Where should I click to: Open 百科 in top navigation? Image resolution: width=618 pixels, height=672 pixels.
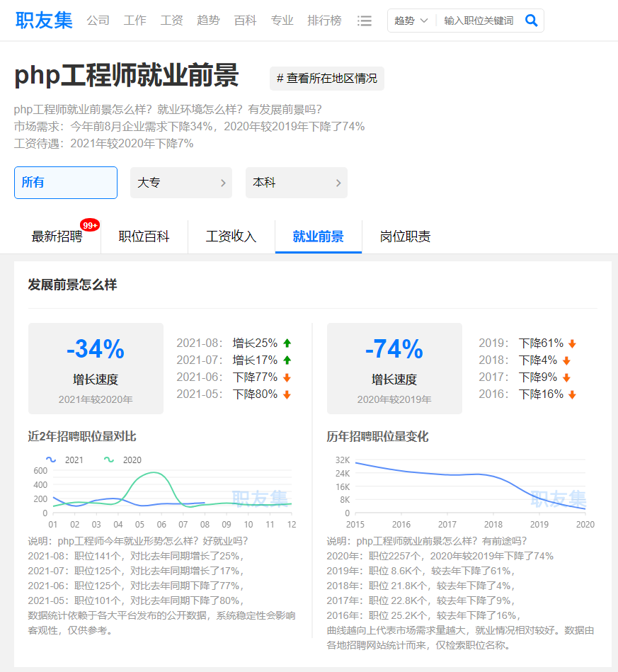click(245, 21)
